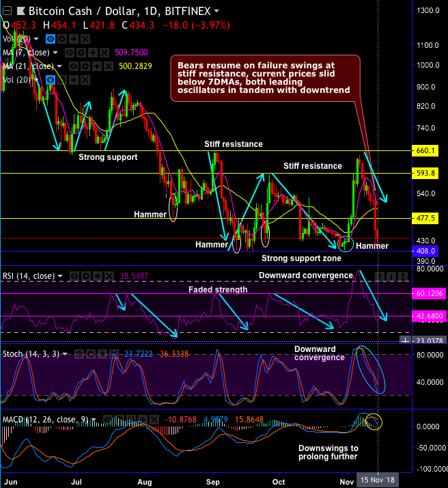The image size is (448, 488).
Task: Click plus icon on Stoch row
Action: point(102,354)
